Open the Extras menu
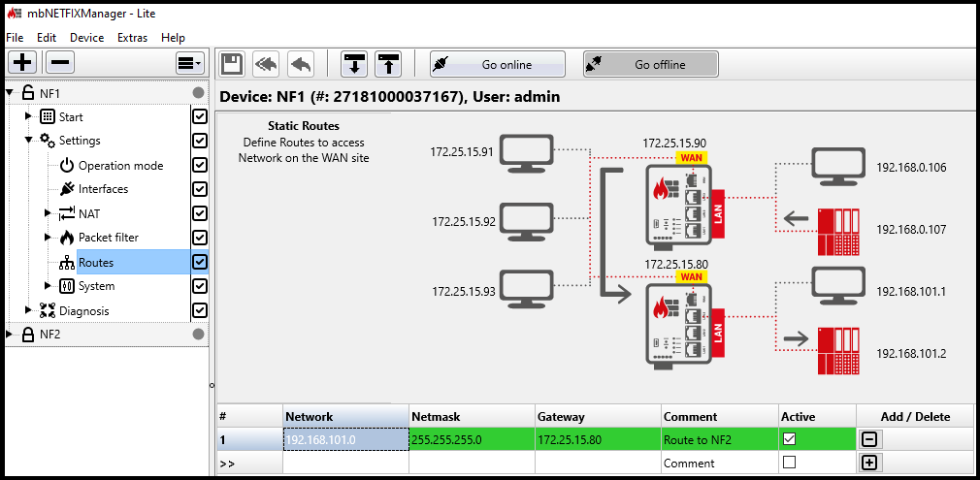This screenshot has width=980, height=480. tap(133, 38)
